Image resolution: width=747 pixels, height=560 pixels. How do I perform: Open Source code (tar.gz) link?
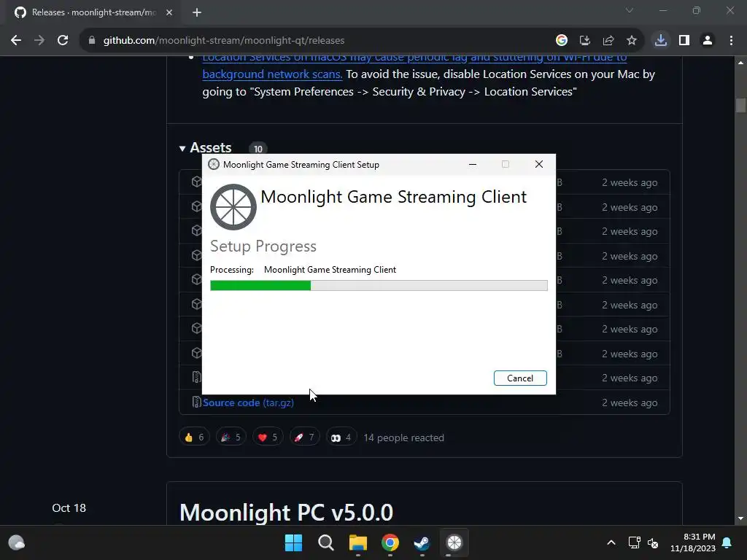tap(248, 402)
